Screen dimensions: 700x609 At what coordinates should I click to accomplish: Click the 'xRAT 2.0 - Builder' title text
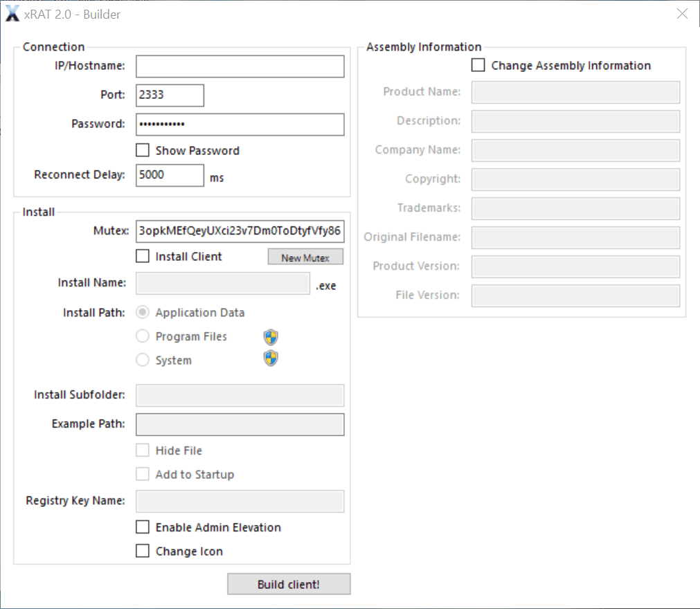click(72, 15)
